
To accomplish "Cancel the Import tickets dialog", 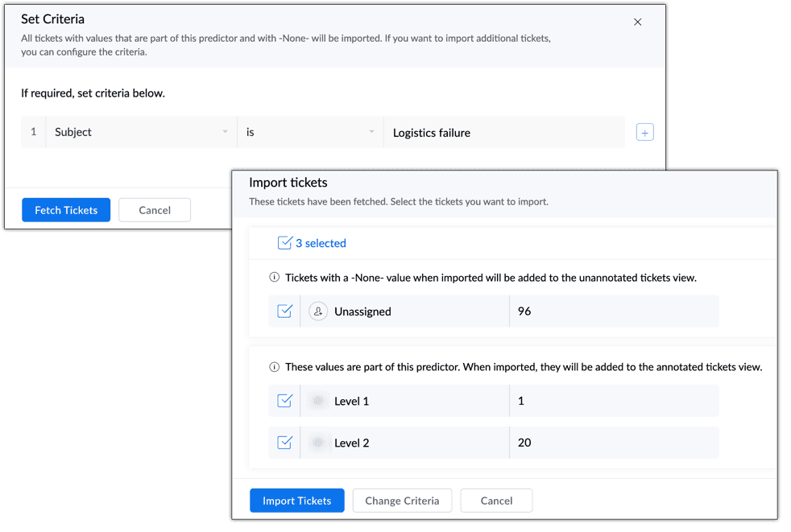I will pos(496,501).
